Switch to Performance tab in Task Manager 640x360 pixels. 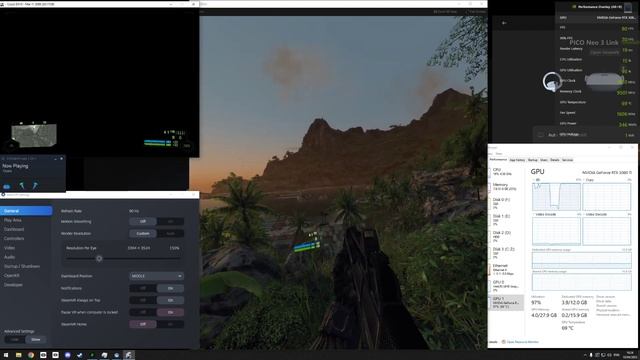pos(498,160)
